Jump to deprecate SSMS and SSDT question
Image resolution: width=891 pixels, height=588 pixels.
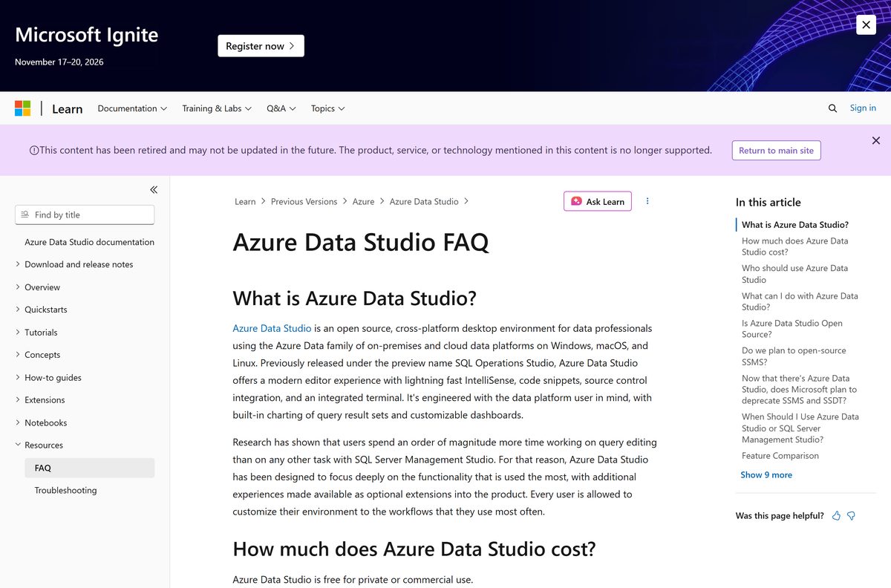pos(799,390)
